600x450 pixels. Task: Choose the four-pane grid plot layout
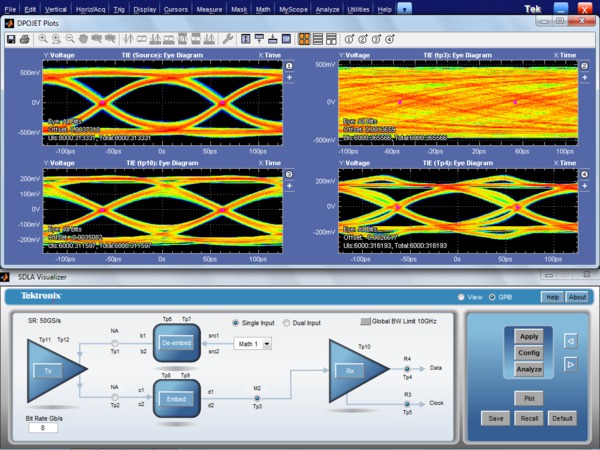[x=304, y=39]
